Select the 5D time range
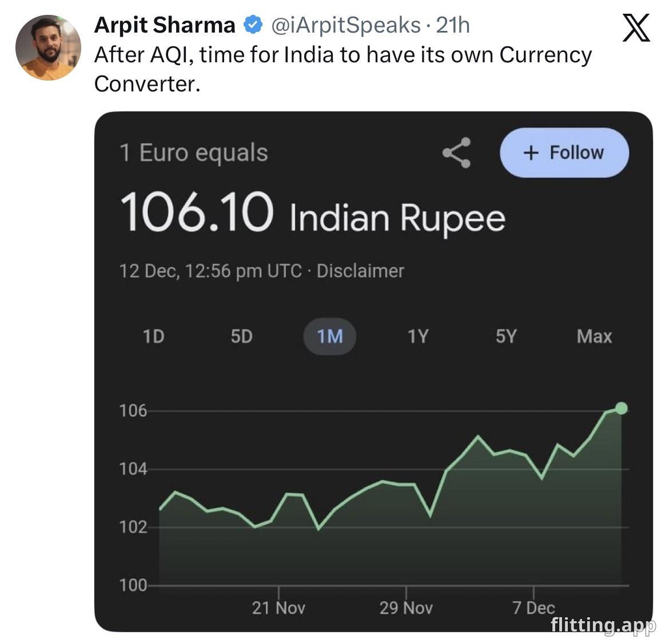 (x=241, y=337)
